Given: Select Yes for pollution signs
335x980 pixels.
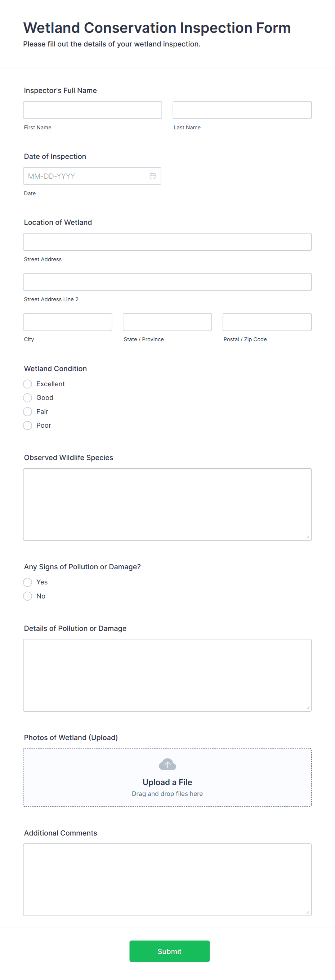Looking at the screenshot, I should click(27, 582).
